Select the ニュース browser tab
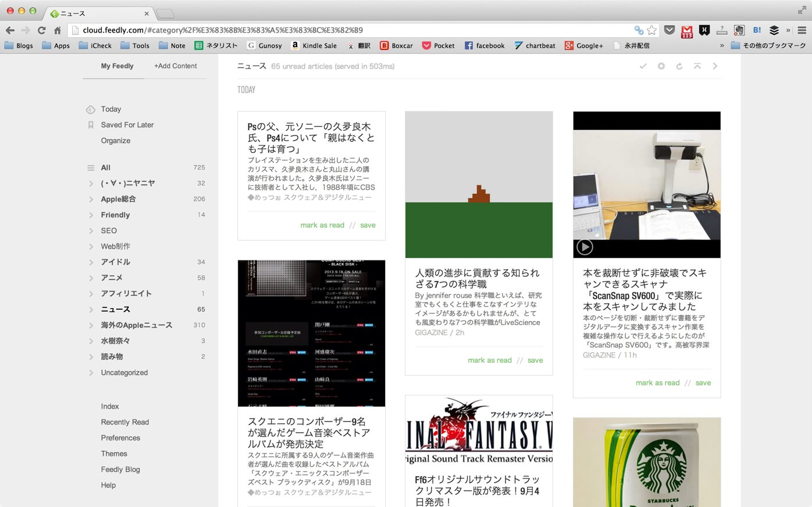812x507 pixels. click(x=99, y=13)
